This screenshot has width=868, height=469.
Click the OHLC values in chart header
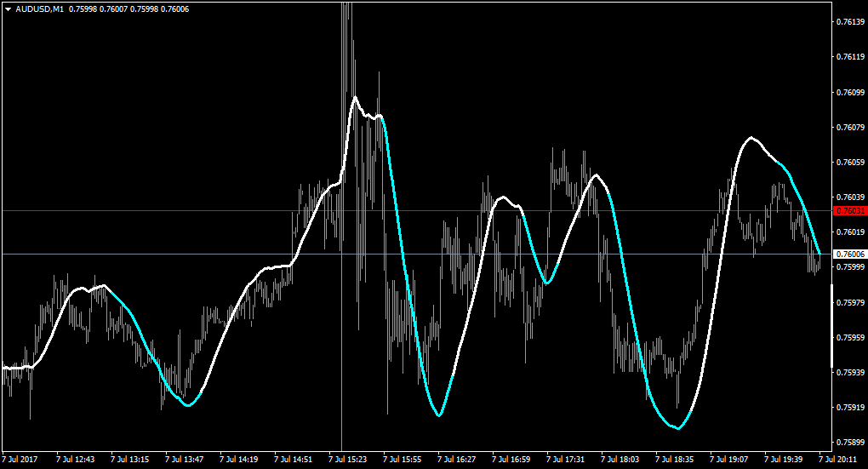129,9
